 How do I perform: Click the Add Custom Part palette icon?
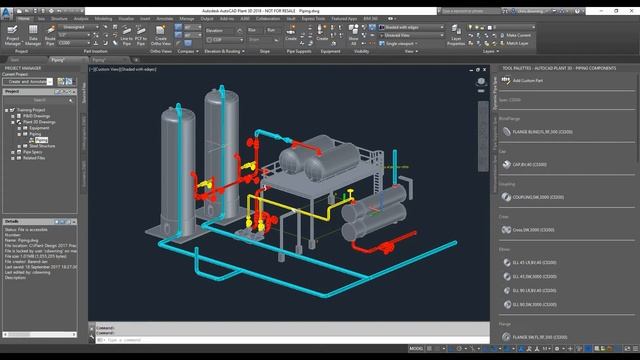point(506,80)
